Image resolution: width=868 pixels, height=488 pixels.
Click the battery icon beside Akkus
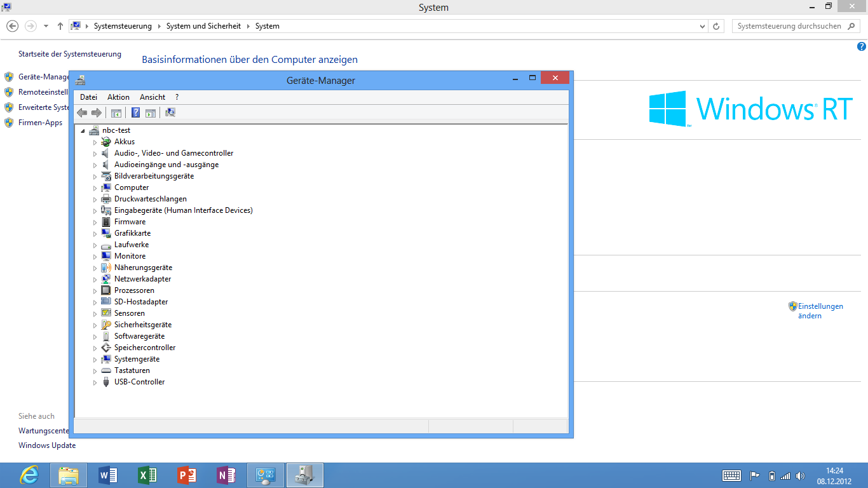[x=106, y=142]
